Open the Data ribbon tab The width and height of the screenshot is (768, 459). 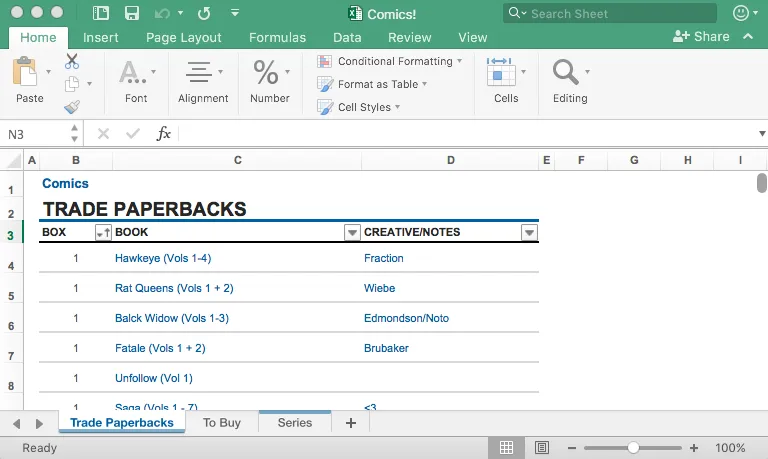[347, 38]
